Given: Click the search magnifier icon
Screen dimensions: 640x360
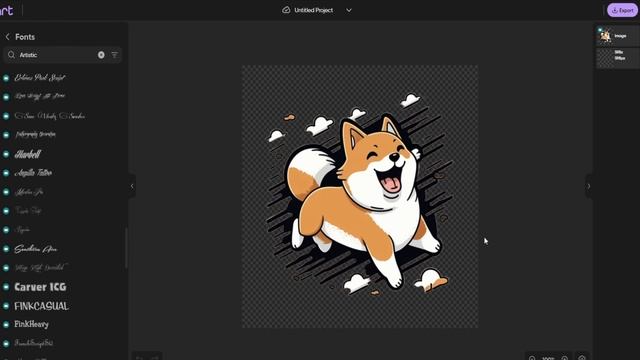Looking at the screenshot, I should (x=11, y=55).
